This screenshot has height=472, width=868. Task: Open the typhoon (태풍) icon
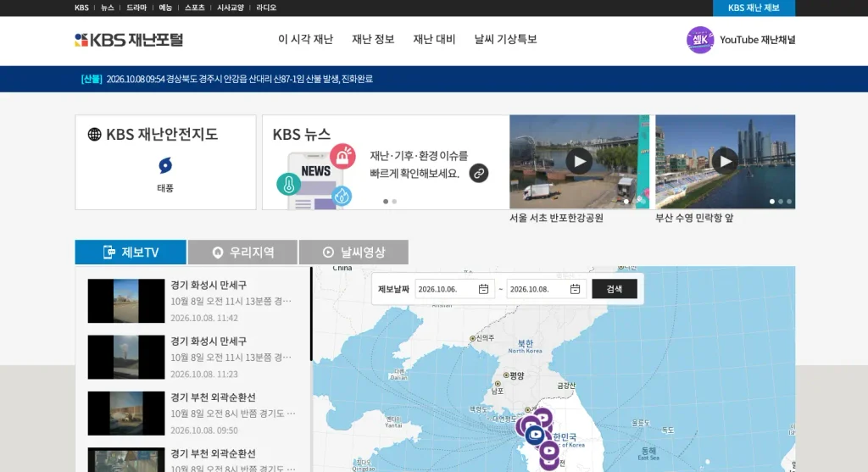pyautogui.click(x=165, y=165)
